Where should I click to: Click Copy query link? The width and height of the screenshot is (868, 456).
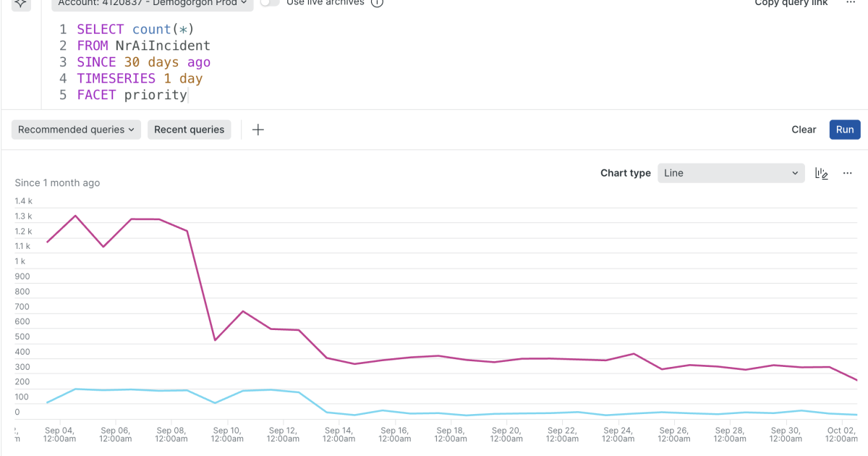tap(791, 3)
